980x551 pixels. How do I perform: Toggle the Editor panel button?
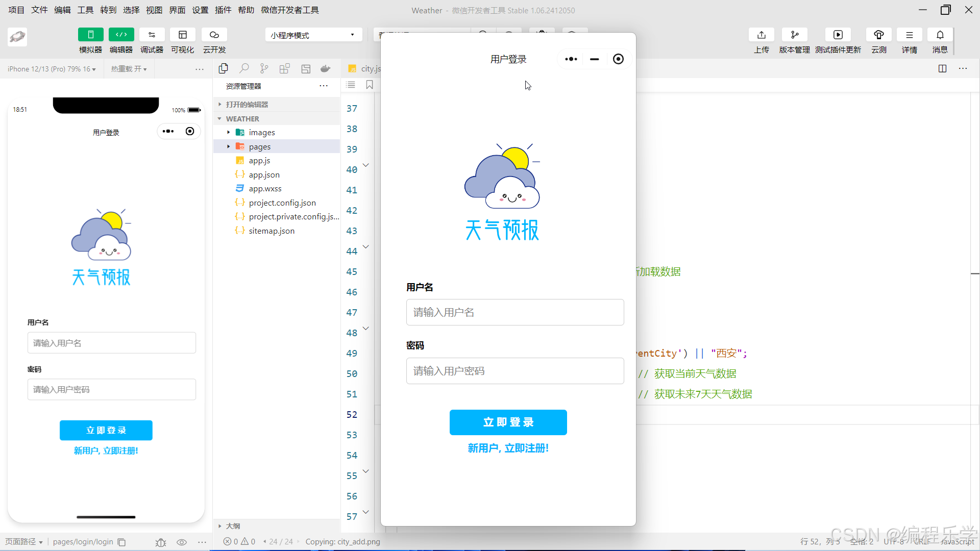(x=121, y=35)
